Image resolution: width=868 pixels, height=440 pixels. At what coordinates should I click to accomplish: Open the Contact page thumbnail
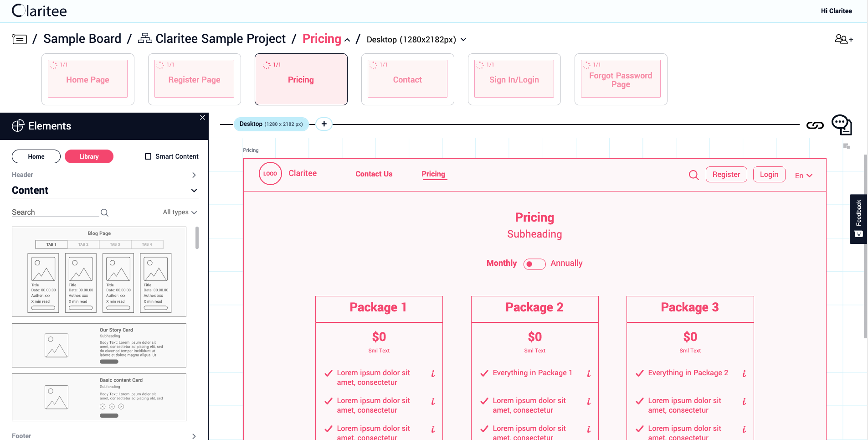(408, 79)
